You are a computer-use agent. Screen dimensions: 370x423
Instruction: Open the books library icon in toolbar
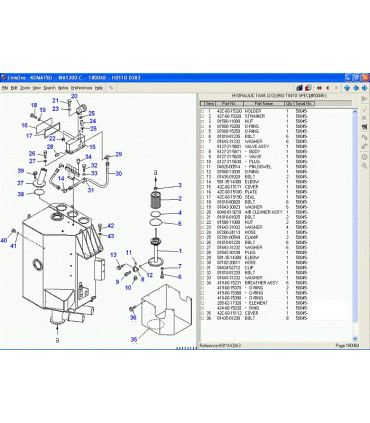299,88
